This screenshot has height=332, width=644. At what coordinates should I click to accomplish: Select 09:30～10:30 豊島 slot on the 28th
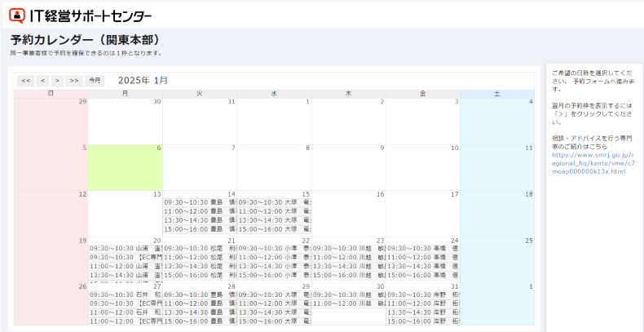pos(200,294)
